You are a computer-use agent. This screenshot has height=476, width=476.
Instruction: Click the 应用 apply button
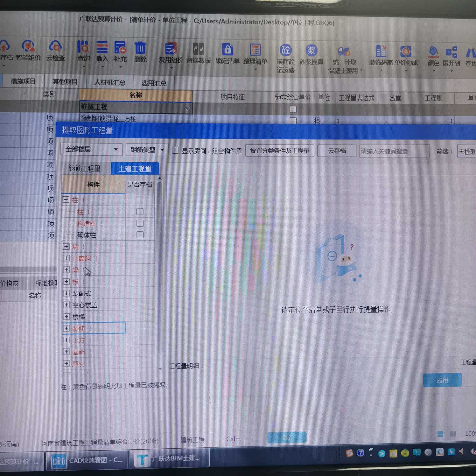tap(442, 380)
